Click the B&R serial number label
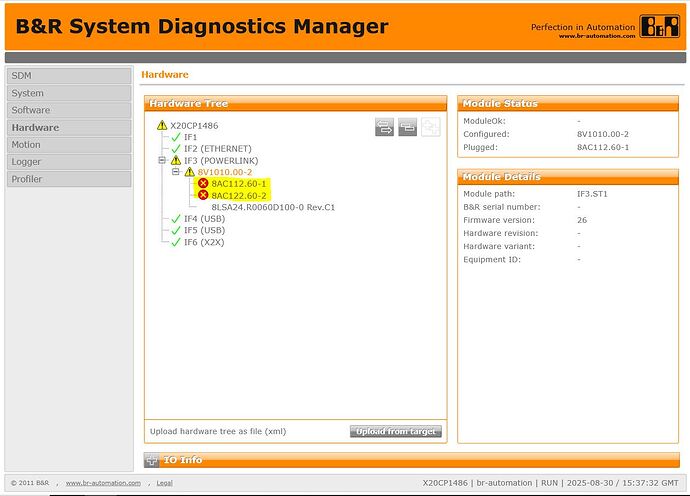The width and height of the screenshot is (690, 496). pos(502,207)
